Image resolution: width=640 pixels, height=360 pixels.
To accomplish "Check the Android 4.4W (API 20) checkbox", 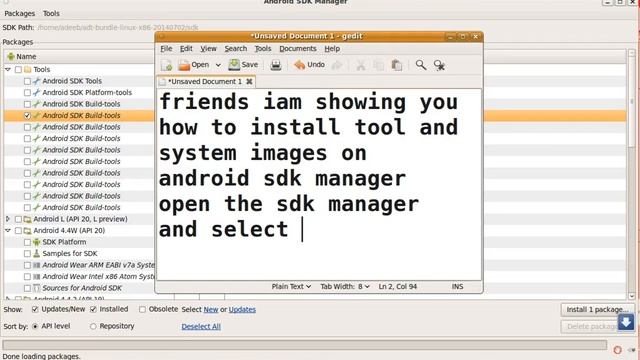I will click(x=18, y=231).
